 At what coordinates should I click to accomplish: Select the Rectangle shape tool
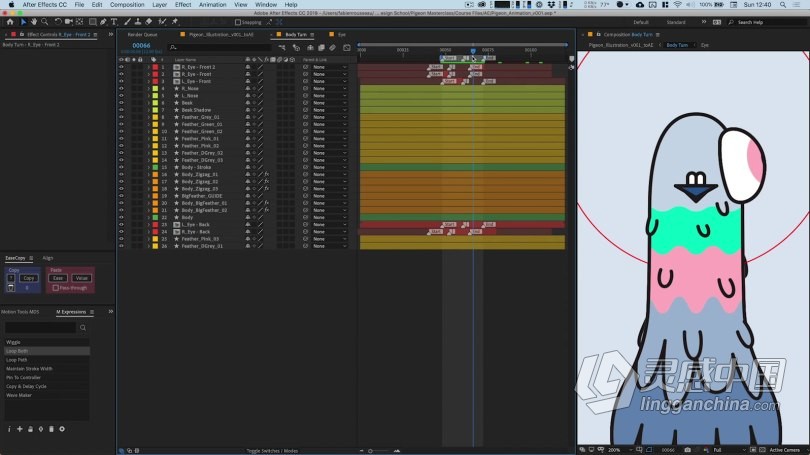pos(92,22)
